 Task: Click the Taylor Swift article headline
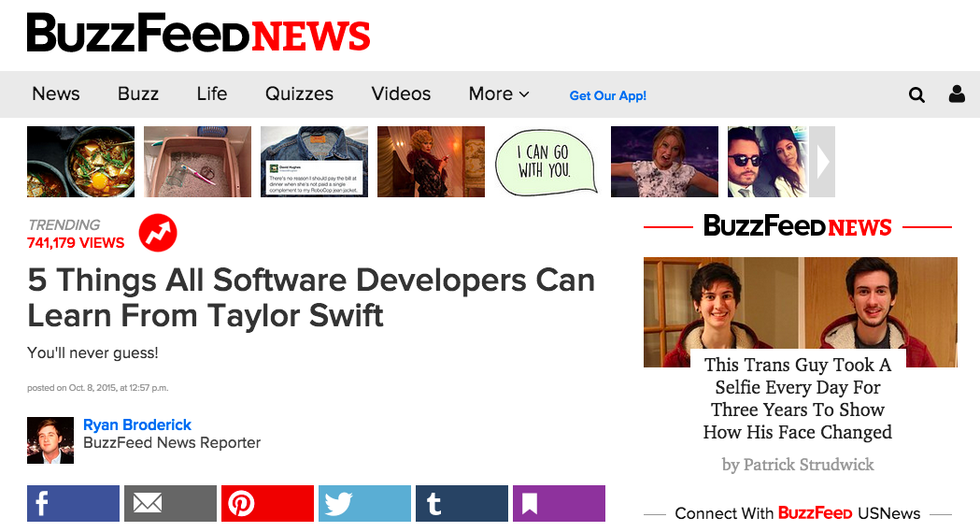click(310, 297)
